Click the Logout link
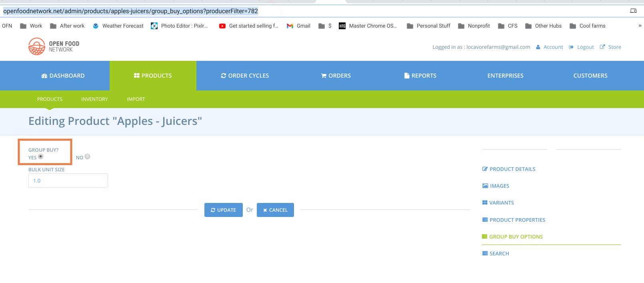Screen dimensions: 644x283 pyautogui.click(x=581, y=47)
